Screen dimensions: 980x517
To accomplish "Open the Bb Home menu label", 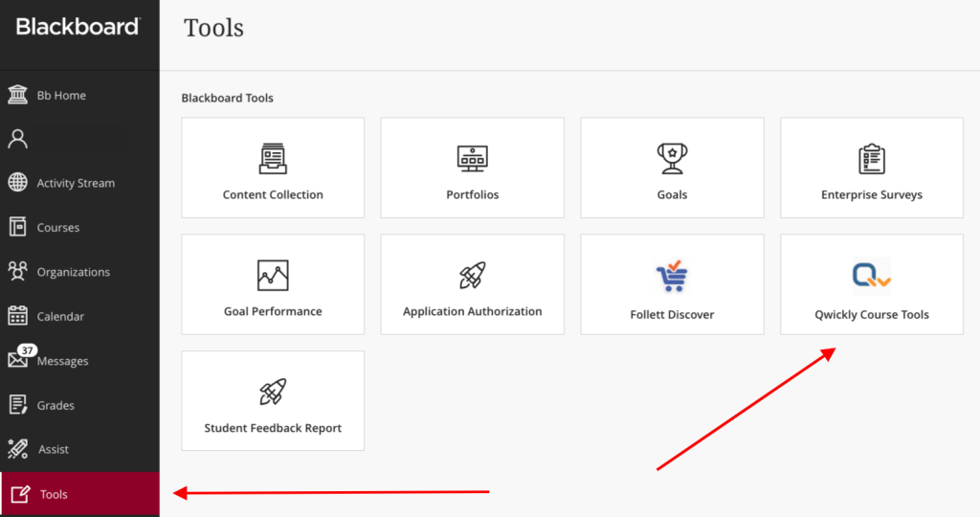I will [x=61, y=95].
